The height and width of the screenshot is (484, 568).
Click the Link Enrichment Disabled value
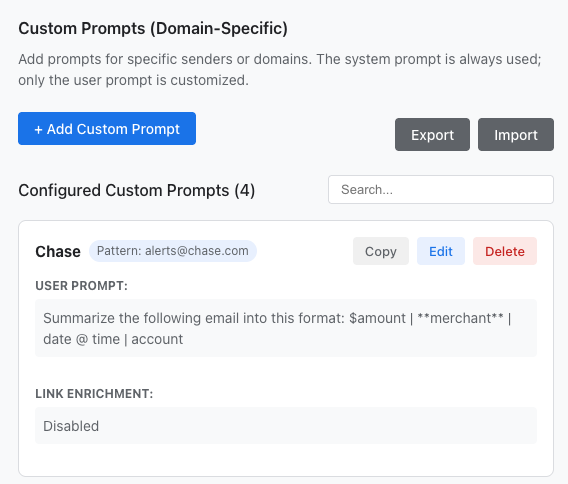(286, 426)
